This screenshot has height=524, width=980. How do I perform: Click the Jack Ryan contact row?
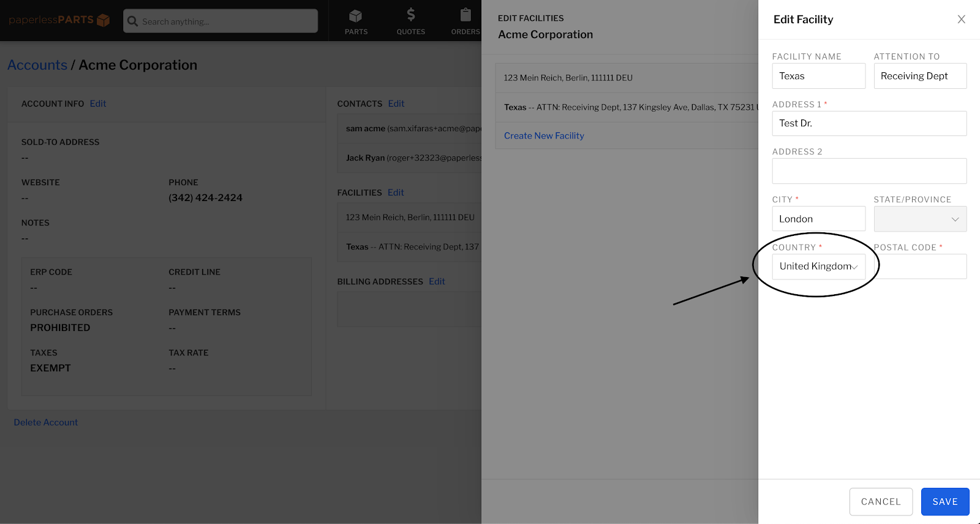(409, 158)
